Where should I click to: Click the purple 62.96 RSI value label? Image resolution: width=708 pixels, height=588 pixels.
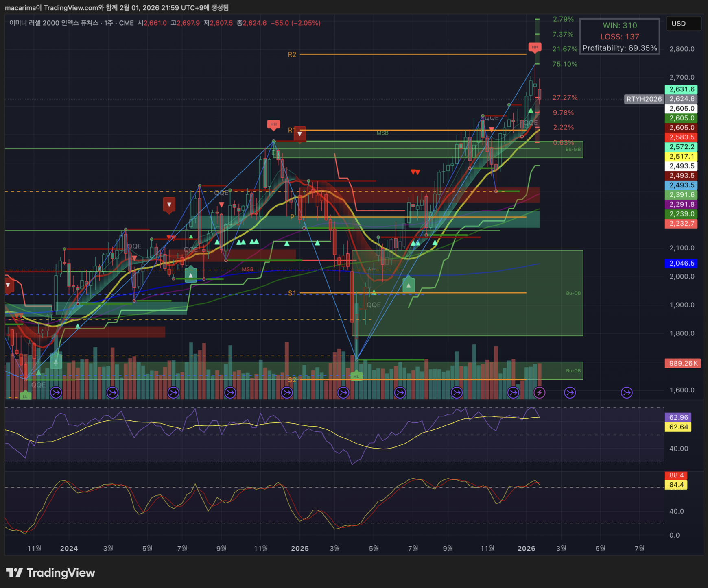pos(678,417)
